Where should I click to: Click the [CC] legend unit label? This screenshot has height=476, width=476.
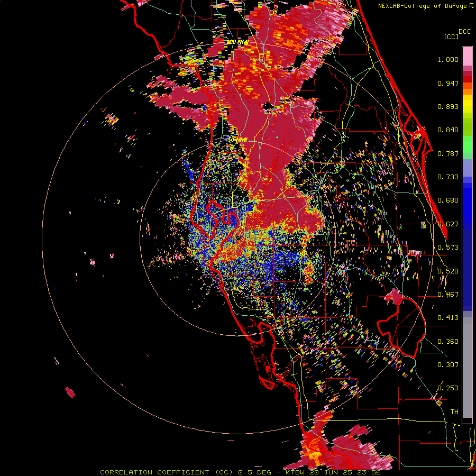coord(451,36)
